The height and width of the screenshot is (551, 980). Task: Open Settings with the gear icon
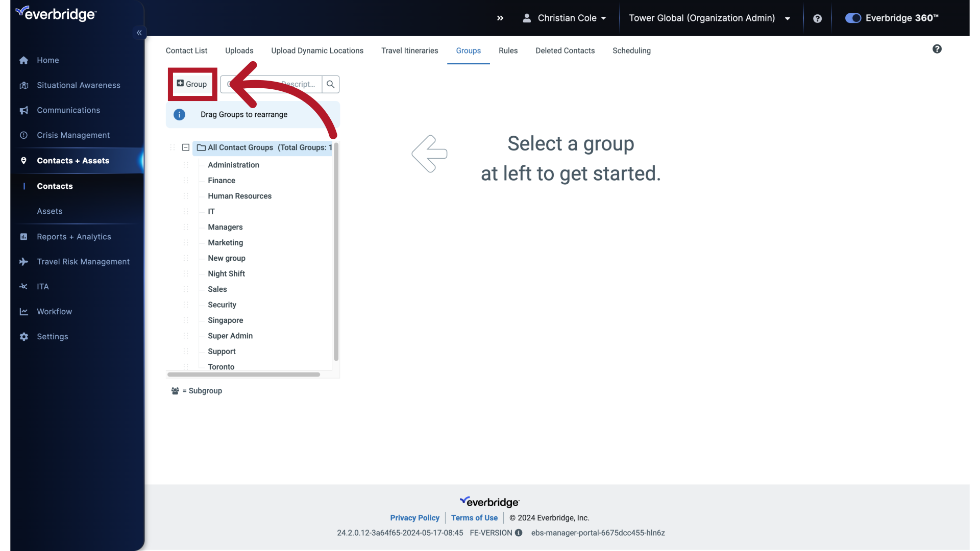click(23, 337)
